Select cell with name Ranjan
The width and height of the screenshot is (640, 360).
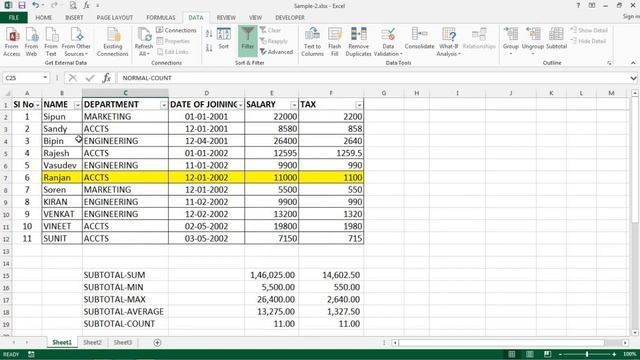coord(62,177)
